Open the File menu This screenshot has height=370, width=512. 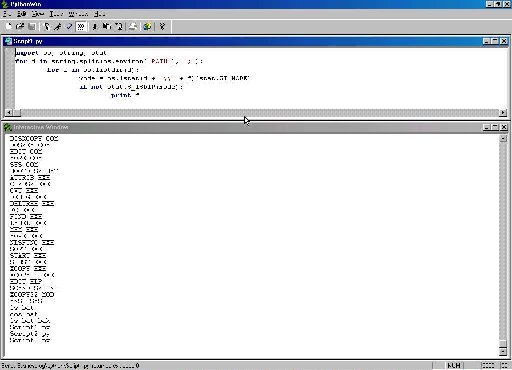click(7, 14)
